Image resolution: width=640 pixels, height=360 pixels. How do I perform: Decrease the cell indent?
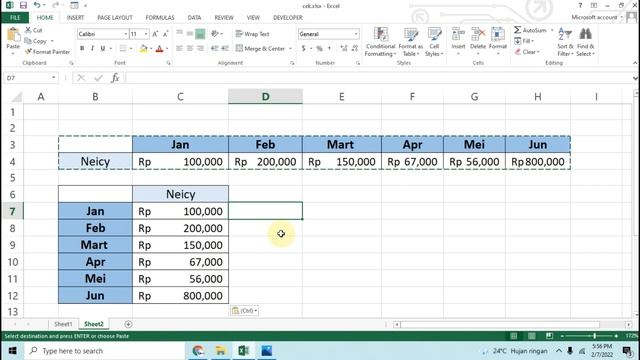tap(214, 49)
